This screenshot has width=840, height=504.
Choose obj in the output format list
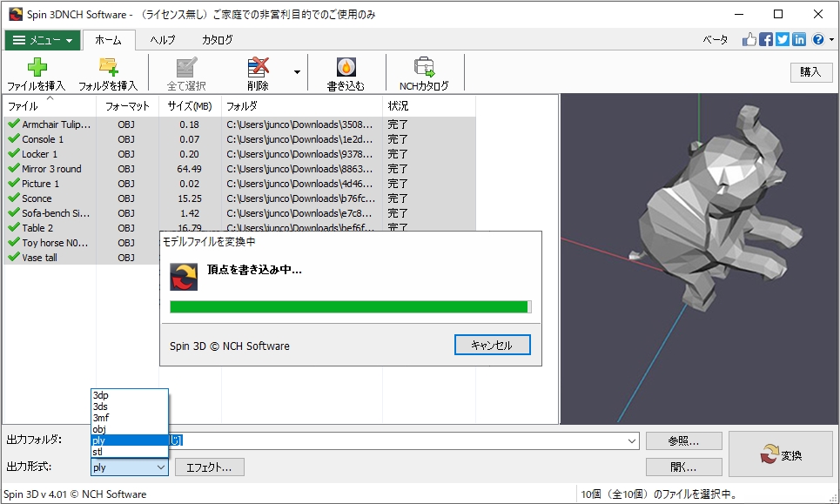pos(130,429)
